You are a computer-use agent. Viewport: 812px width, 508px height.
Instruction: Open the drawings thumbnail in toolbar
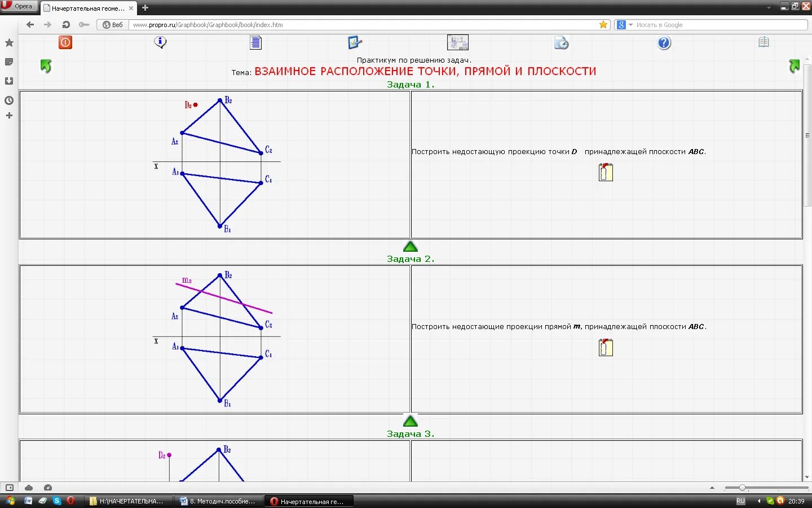tap(458, 42)
